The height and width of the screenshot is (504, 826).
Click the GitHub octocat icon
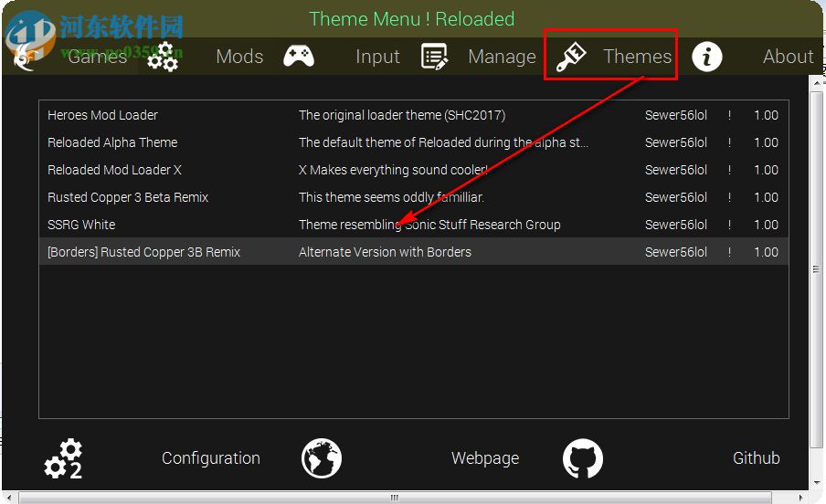click(583, 458)
